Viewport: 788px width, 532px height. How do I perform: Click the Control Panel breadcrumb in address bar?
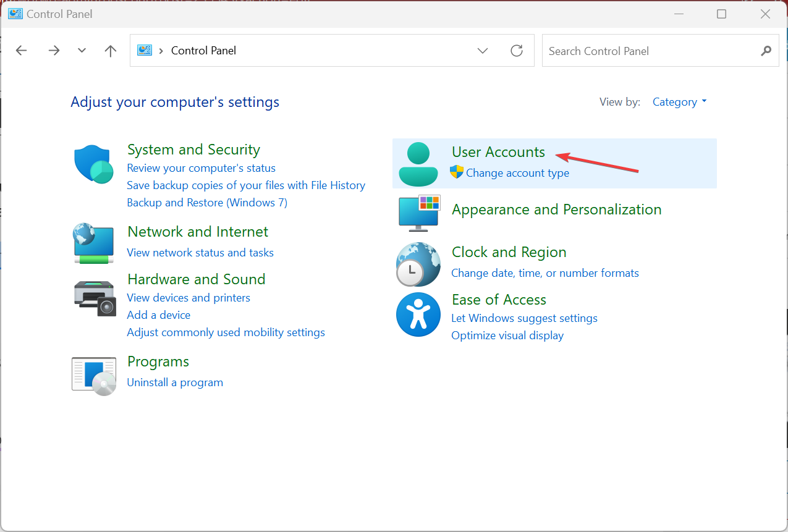tap(203, 51)
